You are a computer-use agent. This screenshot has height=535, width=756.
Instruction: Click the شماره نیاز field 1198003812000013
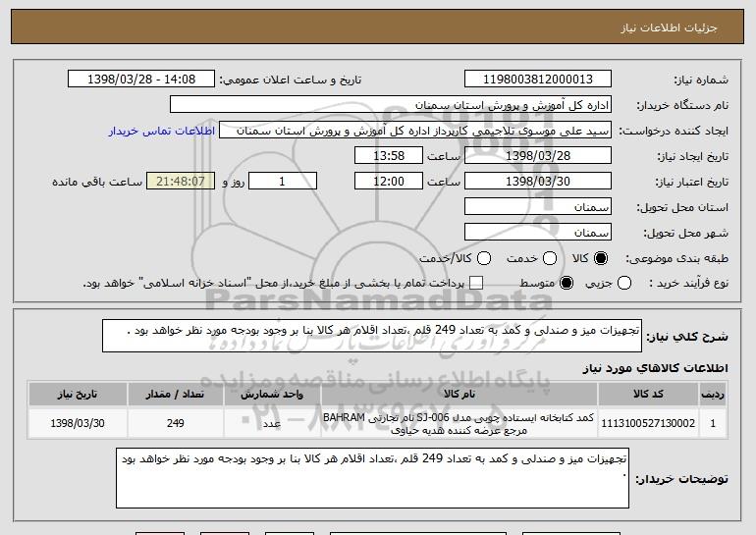(x=538, y=80)
